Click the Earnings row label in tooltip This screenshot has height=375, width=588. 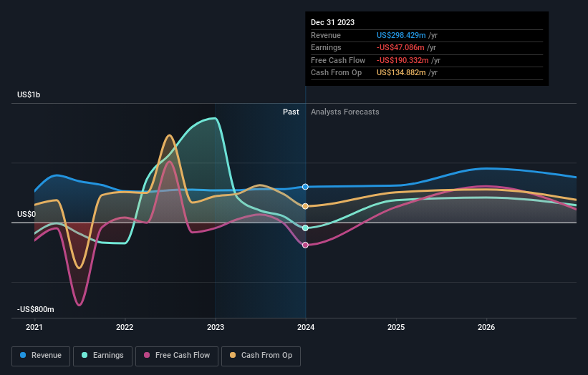327,47
